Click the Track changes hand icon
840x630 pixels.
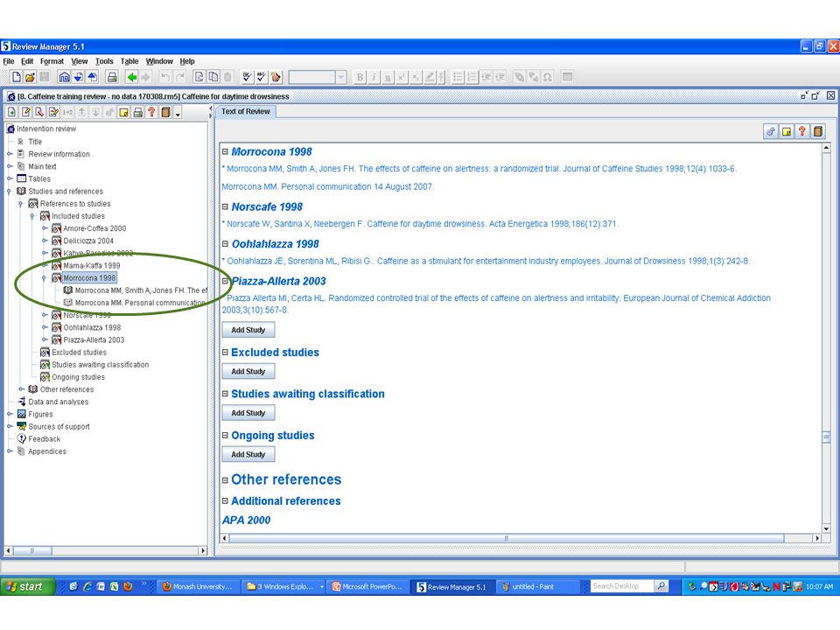pos(276,77)
